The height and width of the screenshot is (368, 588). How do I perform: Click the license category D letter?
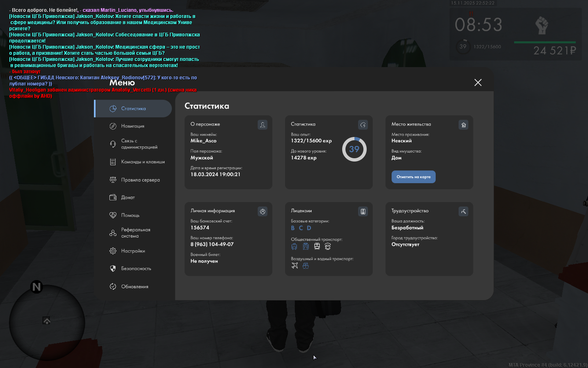point(309,228)
